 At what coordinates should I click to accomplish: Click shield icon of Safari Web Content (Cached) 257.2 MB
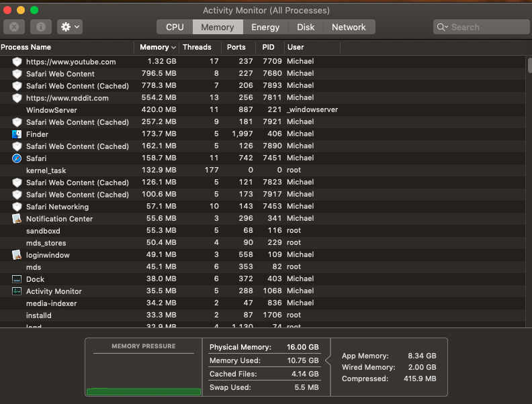point(17,122)
